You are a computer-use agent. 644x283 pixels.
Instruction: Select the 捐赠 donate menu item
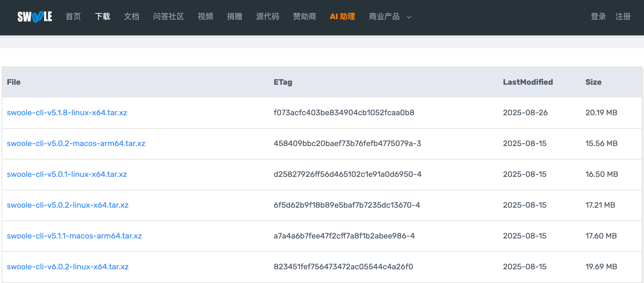point(235,17)
